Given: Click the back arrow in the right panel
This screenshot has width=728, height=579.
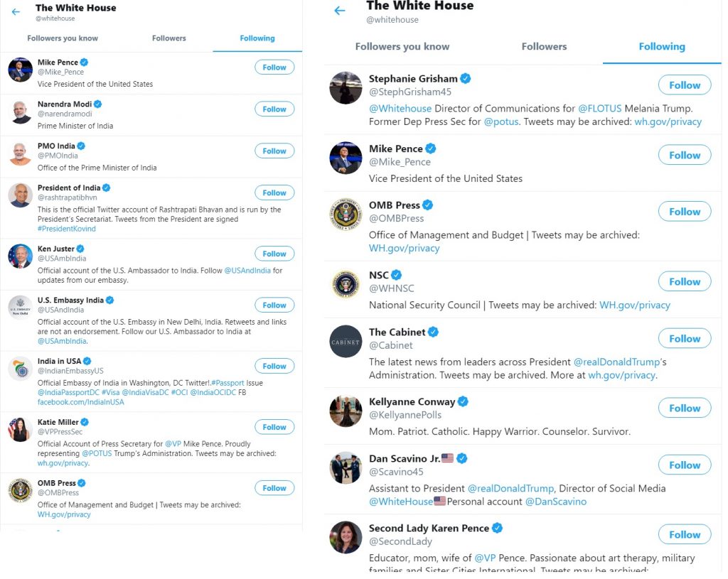Looking at the screenshot, I should pos(340,11).
